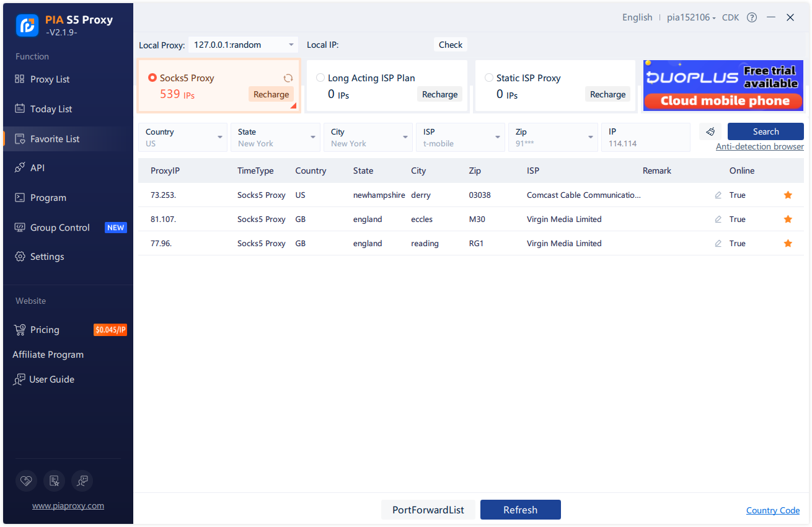Click the DuoPlus cloud mobile phone banner
Image resolution: width=812 pixels, height=527 pixels.
(x=723, y=86)
